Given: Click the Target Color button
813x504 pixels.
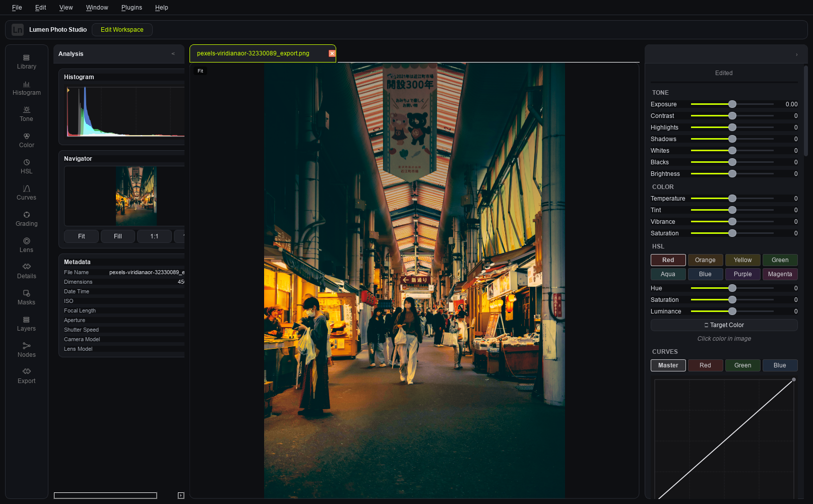Looking at the screenshot, I should tap(724, 325).
